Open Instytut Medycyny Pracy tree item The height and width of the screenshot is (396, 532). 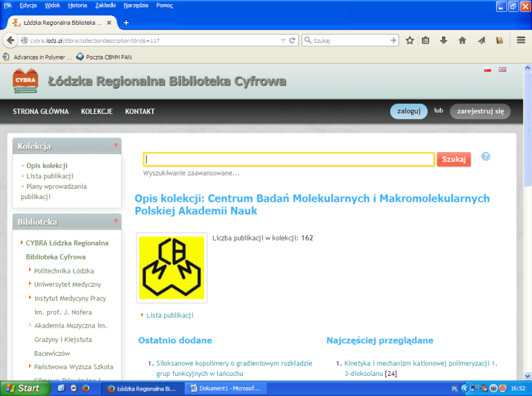pos(70,305)
